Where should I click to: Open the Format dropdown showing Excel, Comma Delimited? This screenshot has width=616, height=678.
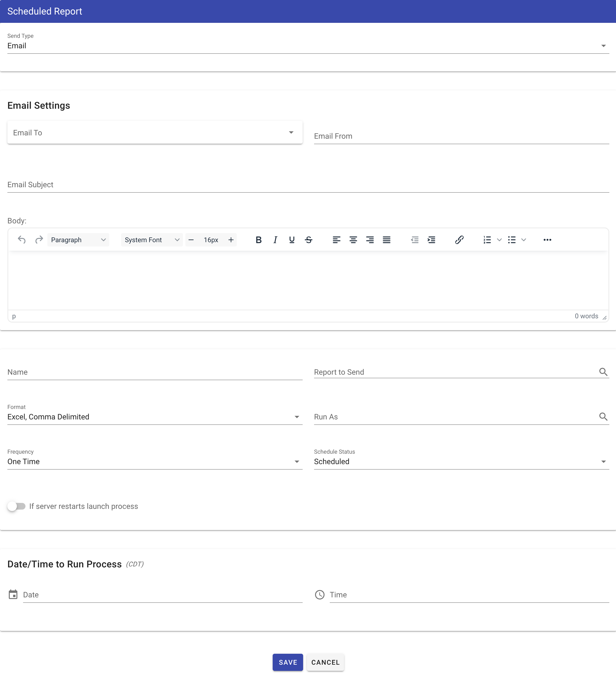pos(297,417)
